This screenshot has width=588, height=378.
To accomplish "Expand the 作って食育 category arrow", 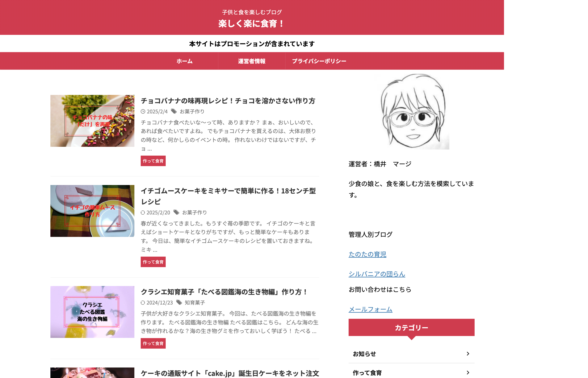I will click(468, 373).
